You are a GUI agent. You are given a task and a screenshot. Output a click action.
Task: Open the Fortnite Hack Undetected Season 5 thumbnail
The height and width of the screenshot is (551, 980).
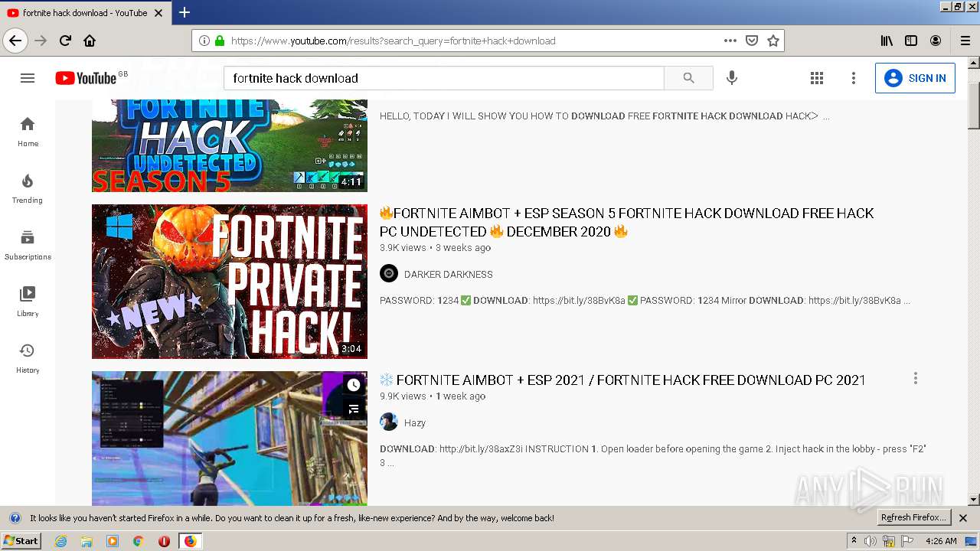tap(230, 145)
